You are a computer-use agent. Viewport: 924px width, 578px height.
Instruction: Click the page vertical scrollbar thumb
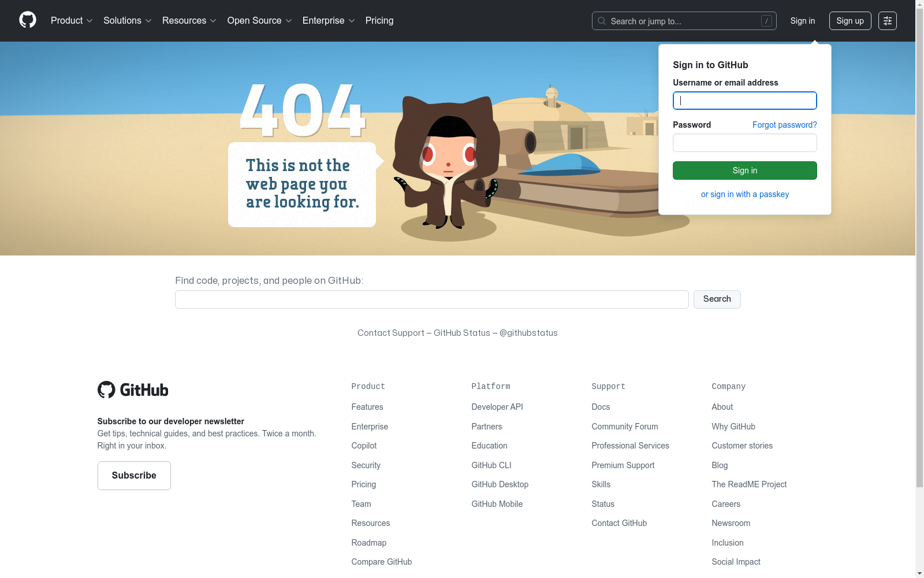point(919,248)
